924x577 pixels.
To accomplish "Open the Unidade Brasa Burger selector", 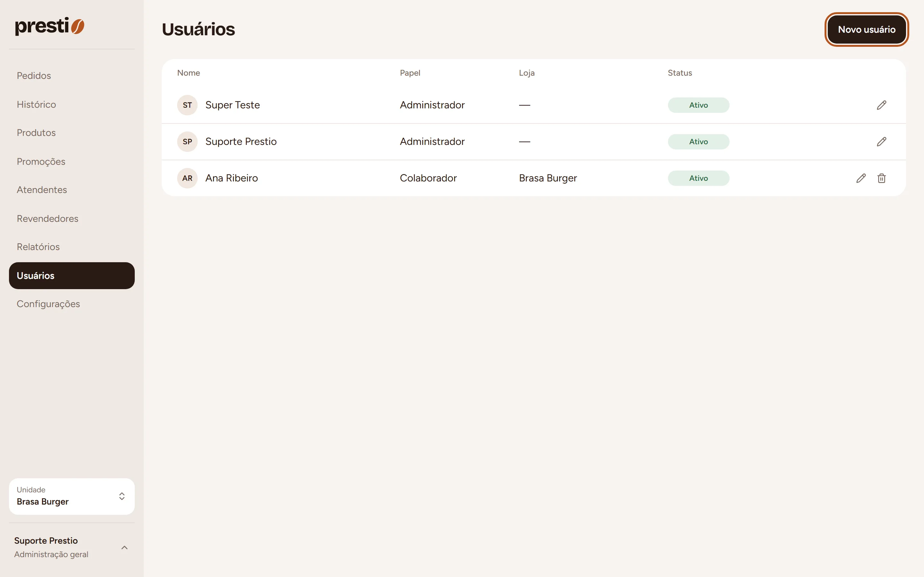I will tap(72, 496).
